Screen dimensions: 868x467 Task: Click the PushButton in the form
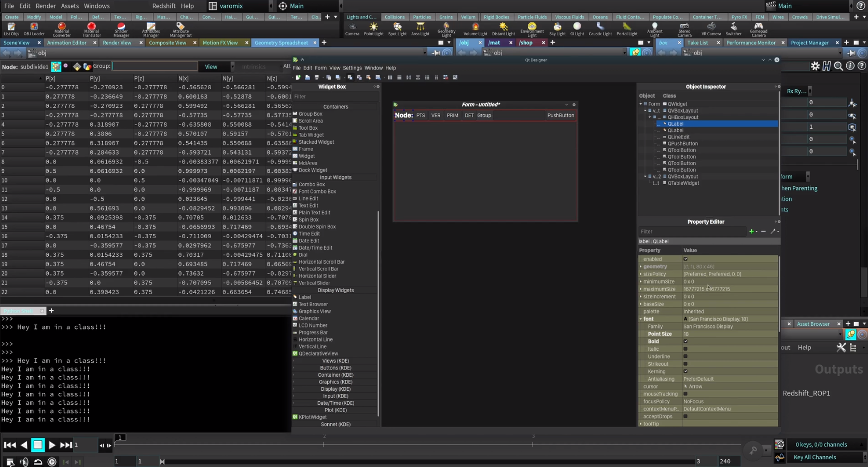tap(561, 115)
